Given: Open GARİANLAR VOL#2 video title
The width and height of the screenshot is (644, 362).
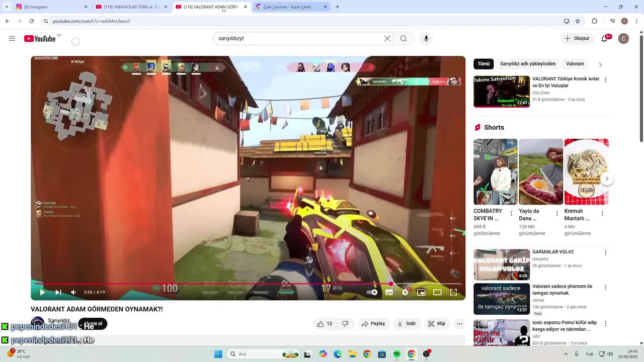Looking at the screenshot, I should point(553,252).
